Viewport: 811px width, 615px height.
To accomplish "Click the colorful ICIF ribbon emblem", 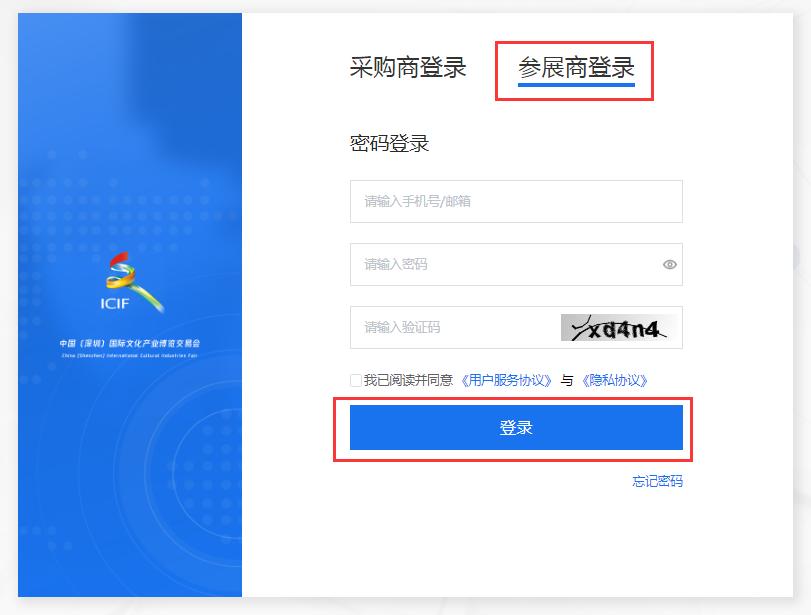I will [134, 282].
